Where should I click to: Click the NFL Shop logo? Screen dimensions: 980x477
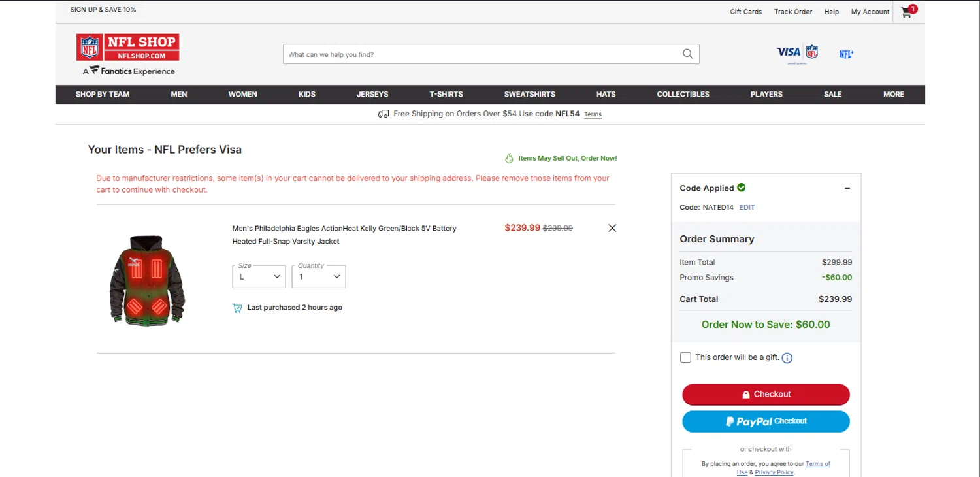pos(127,48)
